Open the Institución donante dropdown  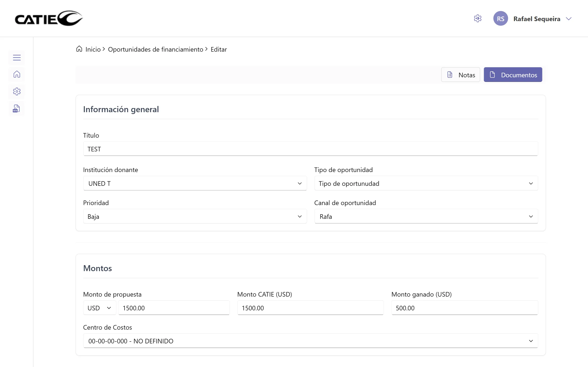[195, 183]
